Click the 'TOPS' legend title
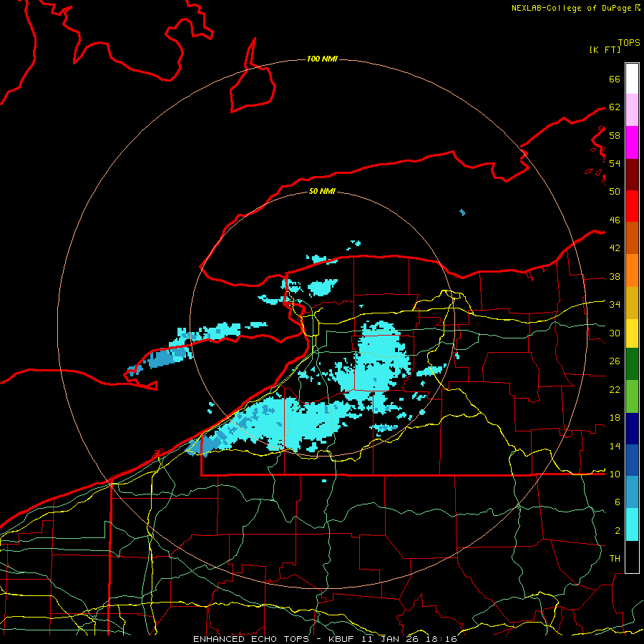The height and width of the screenshot is (644, 644). tap(629, 43)
